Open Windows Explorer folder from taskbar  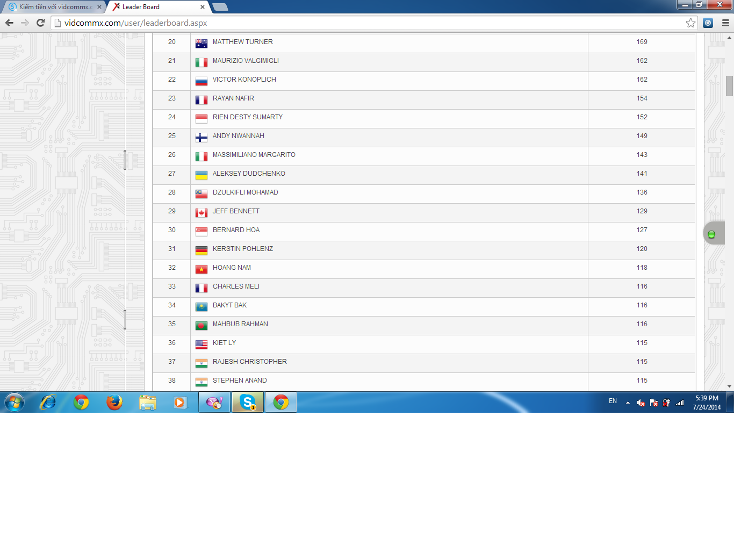click(x=148, y=402)
